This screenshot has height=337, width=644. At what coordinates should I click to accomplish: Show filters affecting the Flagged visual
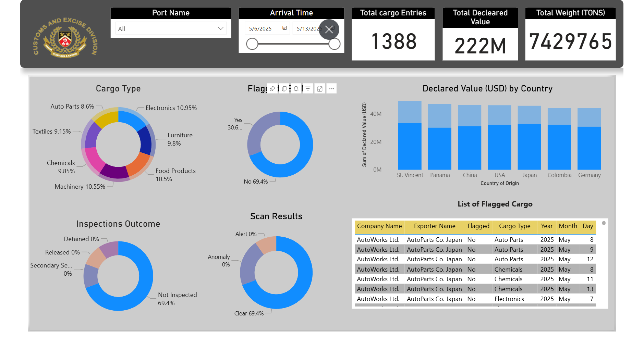click(x=308, y=89)
